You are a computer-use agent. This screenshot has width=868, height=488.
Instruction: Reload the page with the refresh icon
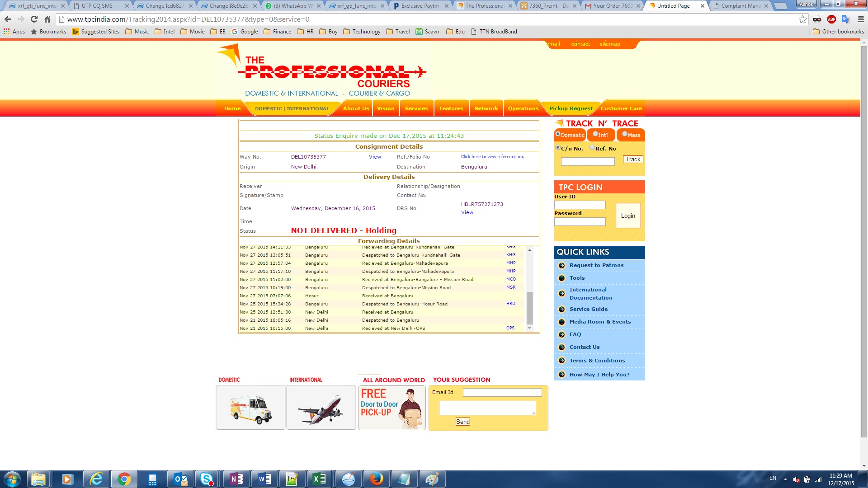[x=34, y=19]
